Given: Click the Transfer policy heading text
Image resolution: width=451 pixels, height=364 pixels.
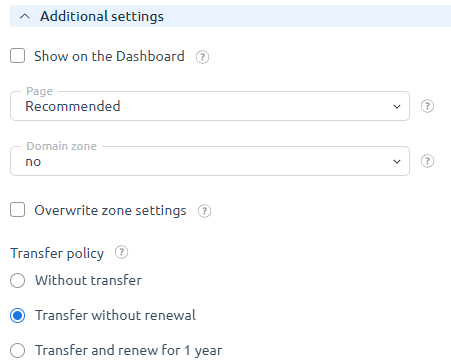Looking at the screenshot, I should 57,253.
